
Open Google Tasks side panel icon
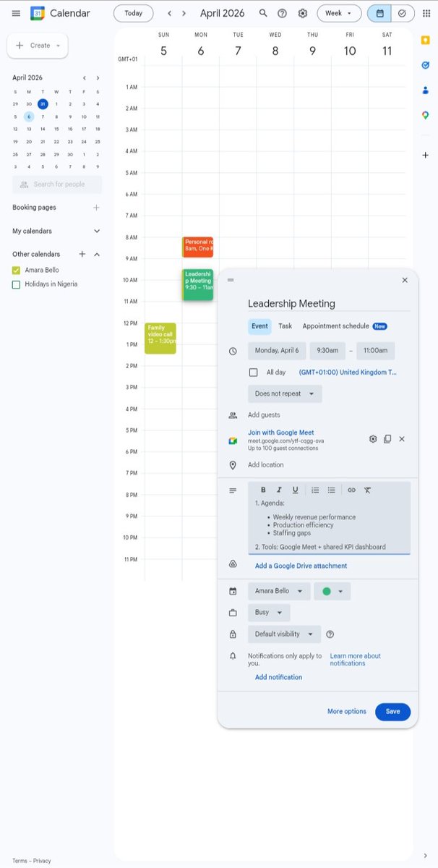pos(426,65)
